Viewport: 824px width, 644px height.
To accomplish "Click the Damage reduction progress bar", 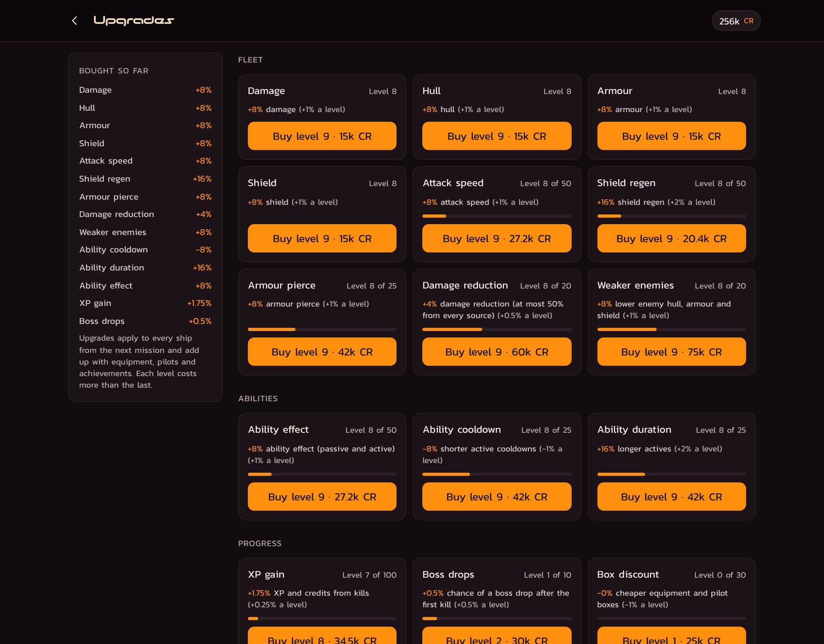I will click(497, 329).
